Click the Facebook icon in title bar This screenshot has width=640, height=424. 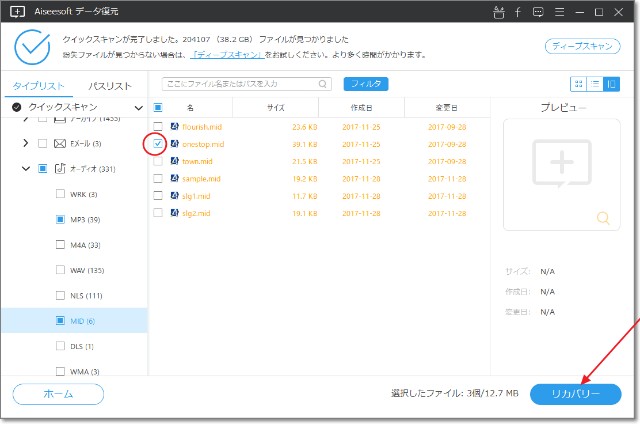click(517, 12)
